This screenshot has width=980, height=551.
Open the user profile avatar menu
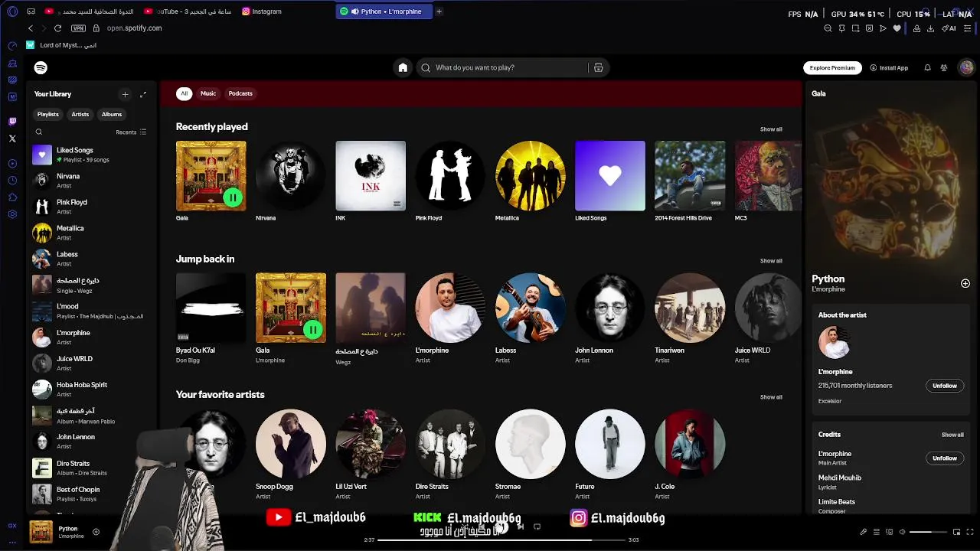966,67
